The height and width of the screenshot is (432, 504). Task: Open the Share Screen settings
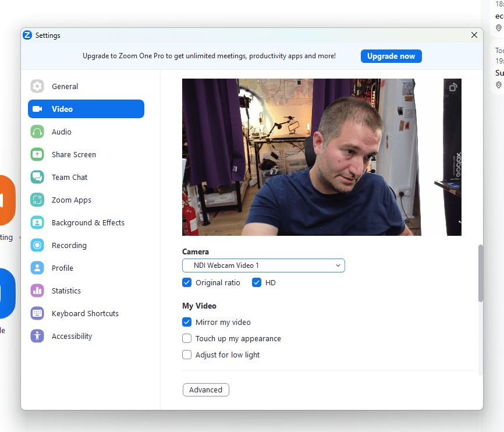[x=86, y=154]
